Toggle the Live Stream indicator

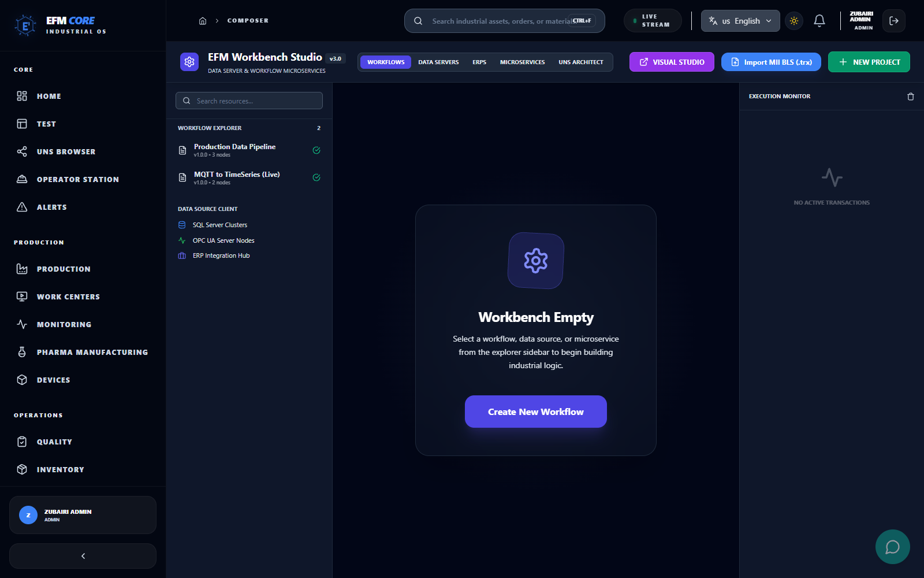click(x=653, y=21)
